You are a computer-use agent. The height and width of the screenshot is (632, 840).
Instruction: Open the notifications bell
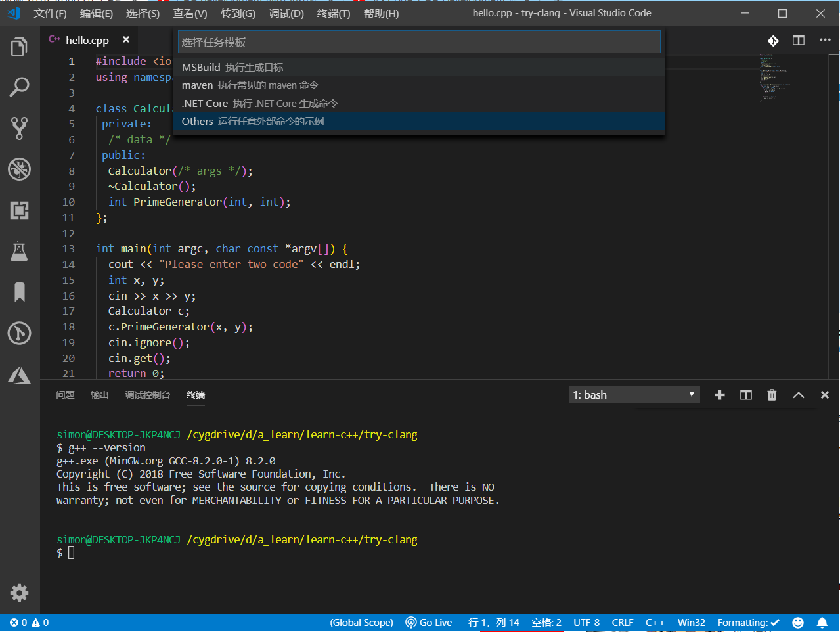(822, 623)
